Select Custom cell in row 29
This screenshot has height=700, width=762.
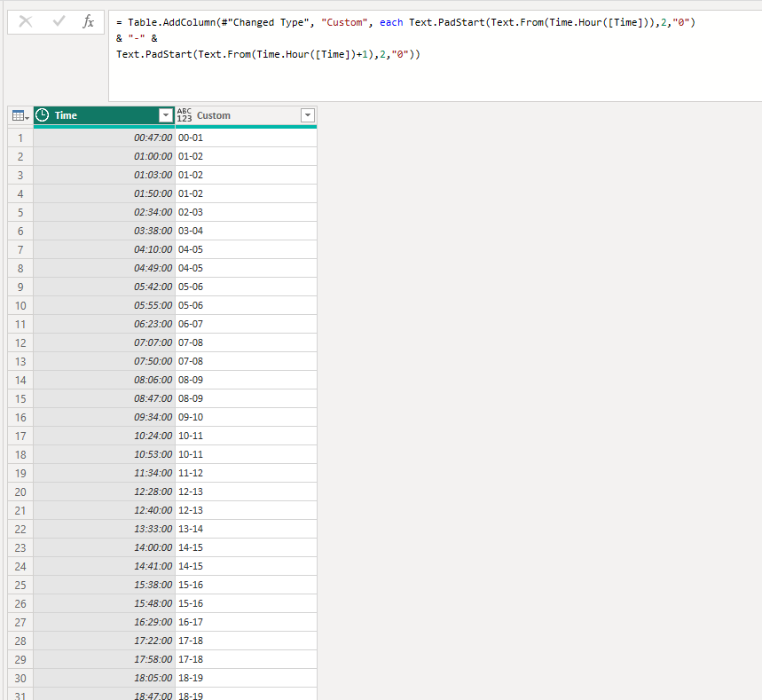click(x=246, y=660)
